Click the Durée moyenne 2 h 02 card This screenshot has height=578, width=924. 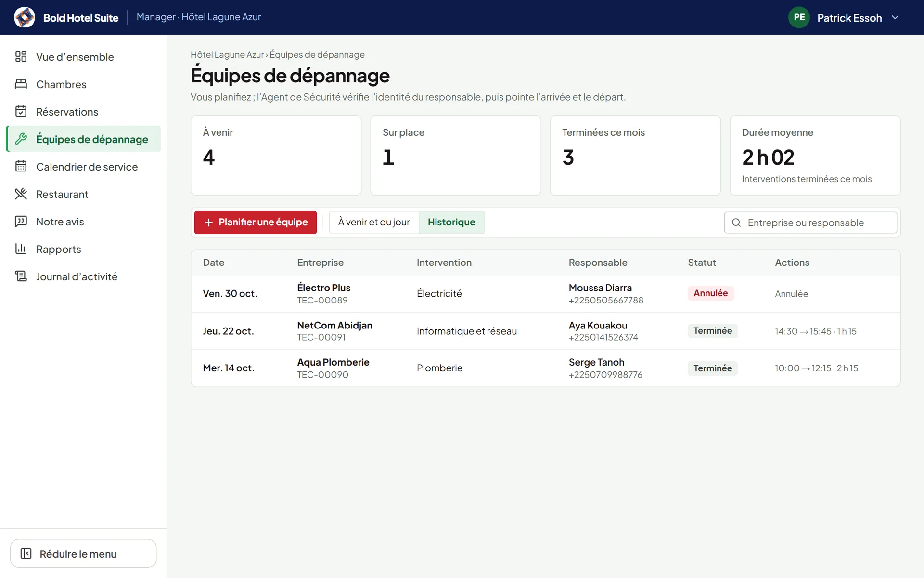tap(815, 155)
